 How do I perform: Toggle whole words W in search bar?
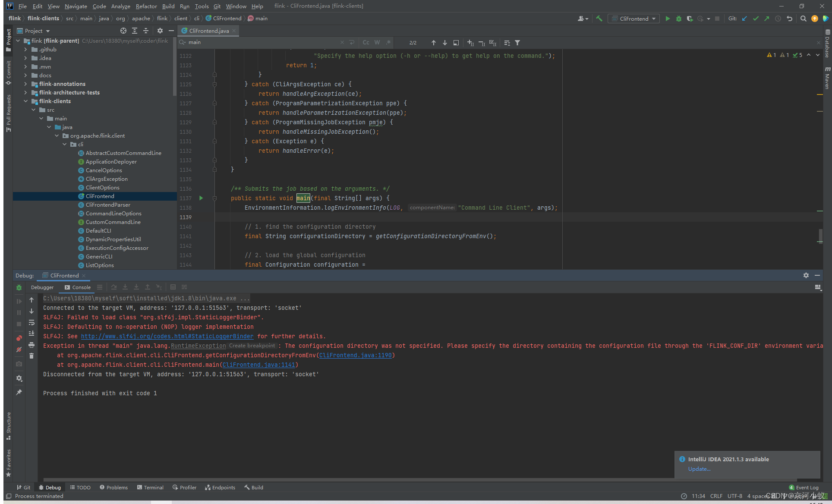tap(377, 42)
